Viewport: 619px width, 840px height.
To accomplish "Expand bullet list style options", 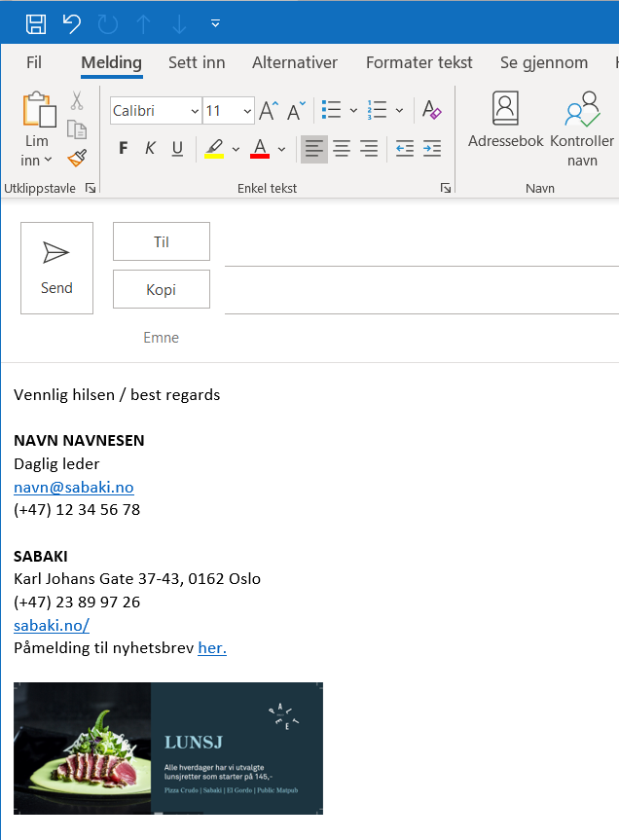I will click(353, 110).
